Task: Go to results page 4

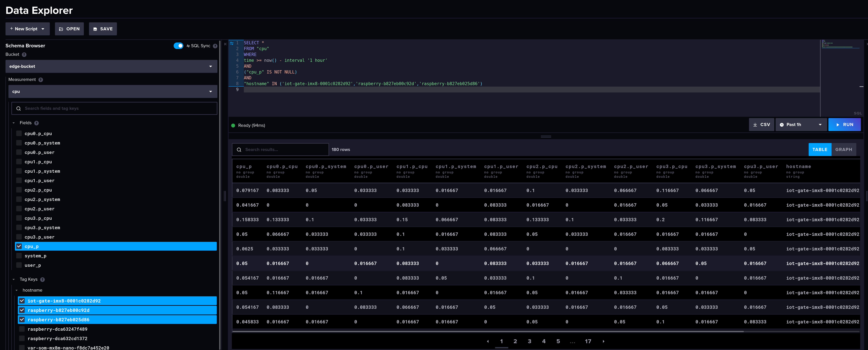Action: 544,342
